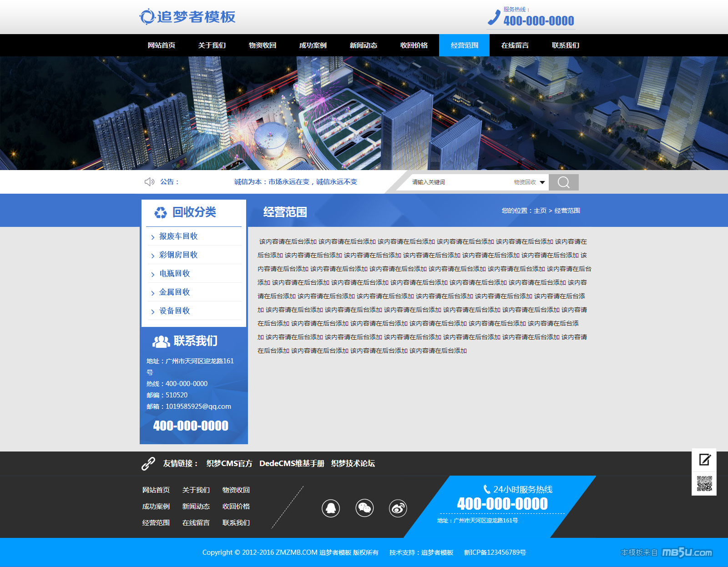Click the 追梦者模板 site logo
Screen dimensions: 728x567
point(187,17)
